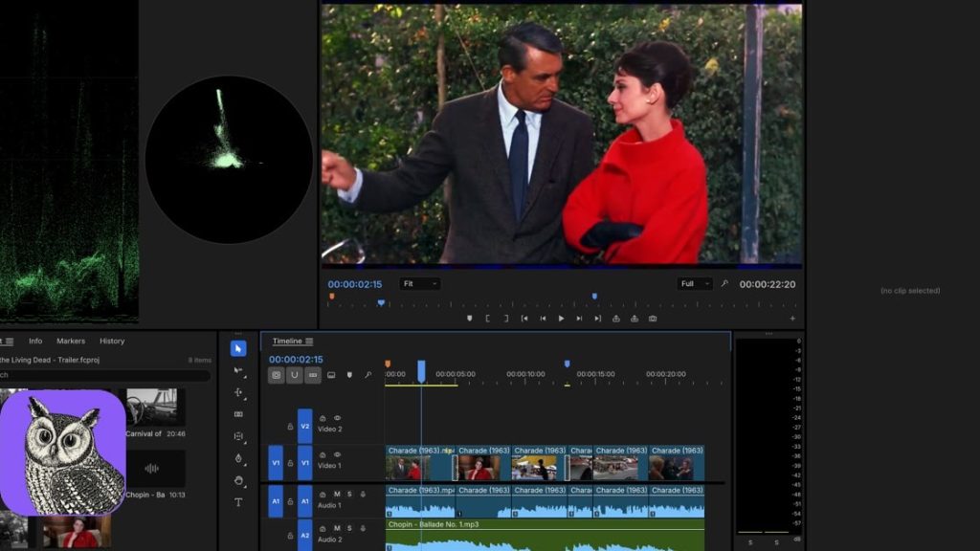Switch to the History tab
The image size is (980, 551).
pos(112,342)
